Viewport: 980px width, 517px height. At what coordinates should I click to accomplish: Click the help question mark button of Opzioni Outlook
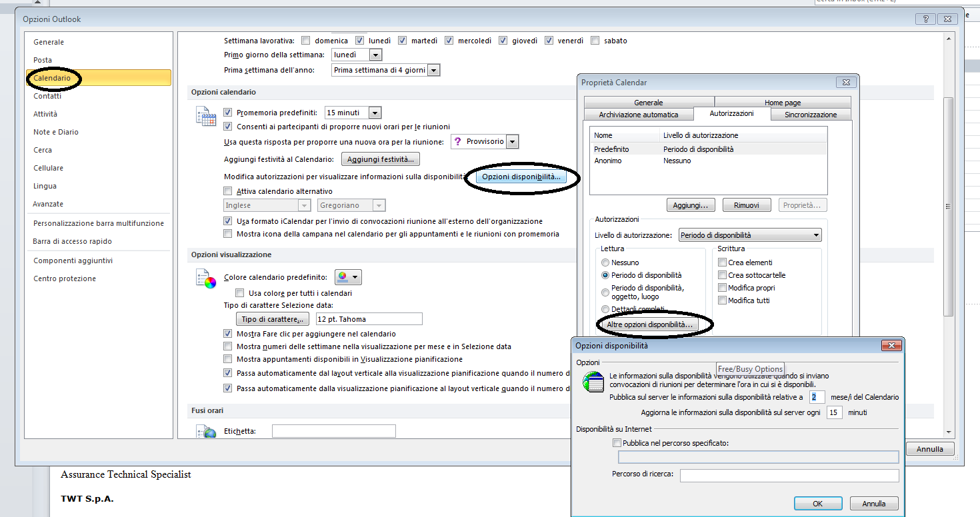click(x=925, y=19)
